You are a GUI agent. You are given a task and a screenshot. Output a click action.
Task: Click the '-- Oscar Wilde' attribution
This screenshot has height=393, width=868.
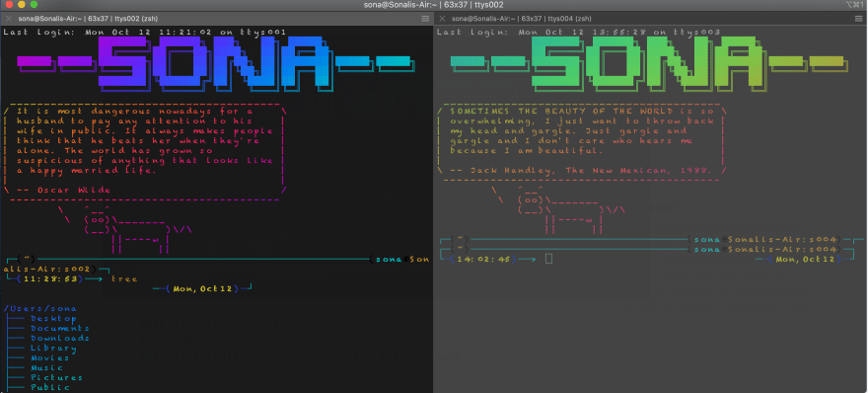click(64, 191)
